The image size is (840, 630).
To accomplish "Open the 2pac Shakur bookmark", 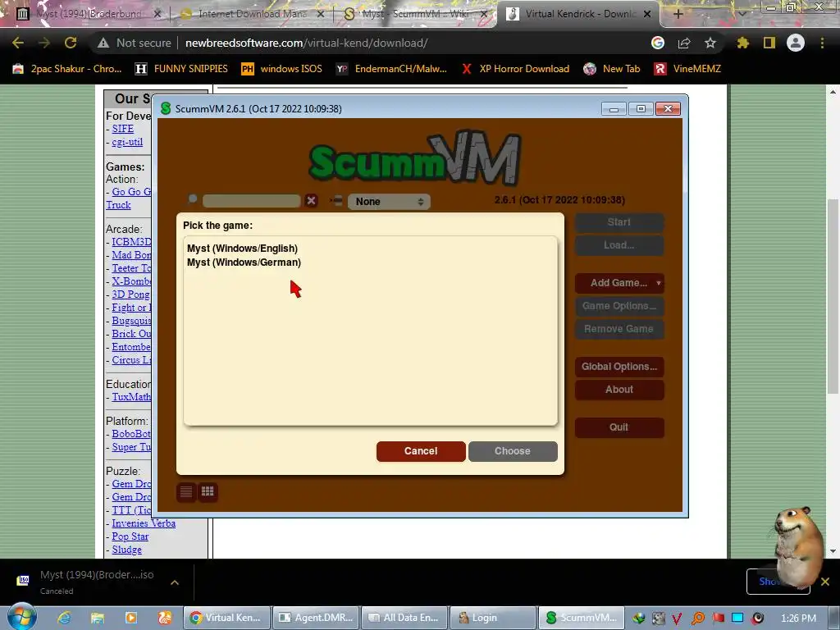I will pyautogui.click(x=67, y=69).
